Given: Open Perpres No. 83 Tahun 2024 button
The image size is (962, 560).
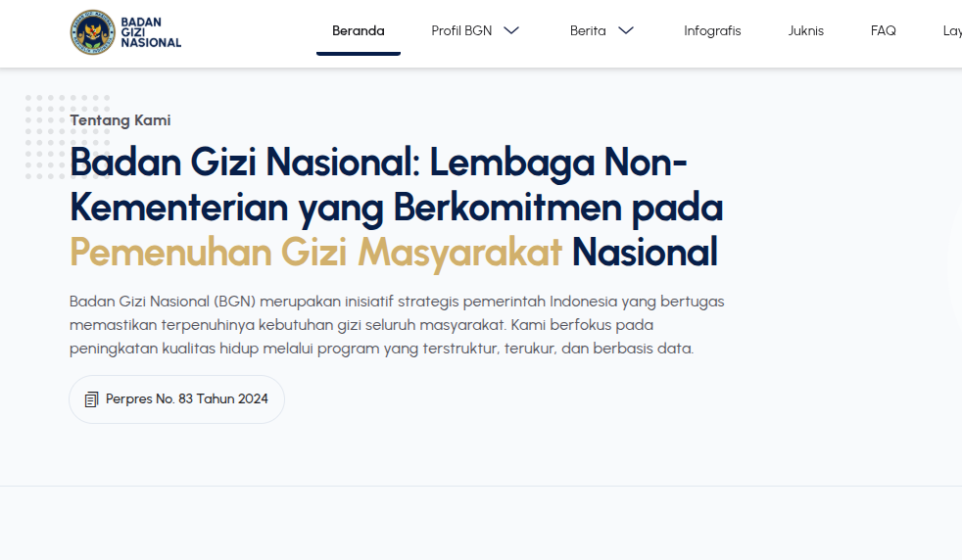Looking at the screenshot, I should coord(176,399).
